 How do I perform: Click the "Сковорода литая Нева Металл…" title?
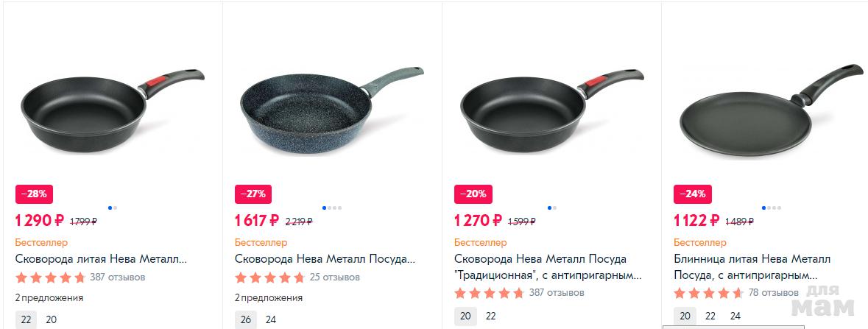[101, 259]
